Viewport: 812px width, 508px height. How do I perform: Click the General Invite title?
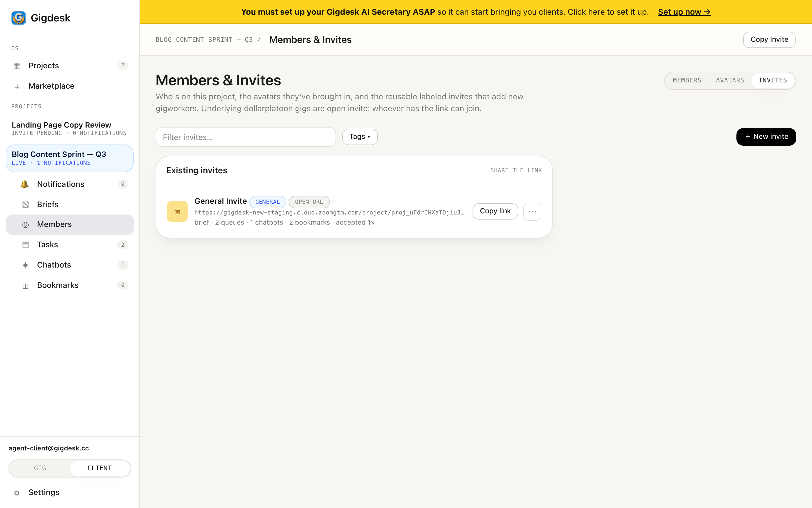click(x=220, y=201)
